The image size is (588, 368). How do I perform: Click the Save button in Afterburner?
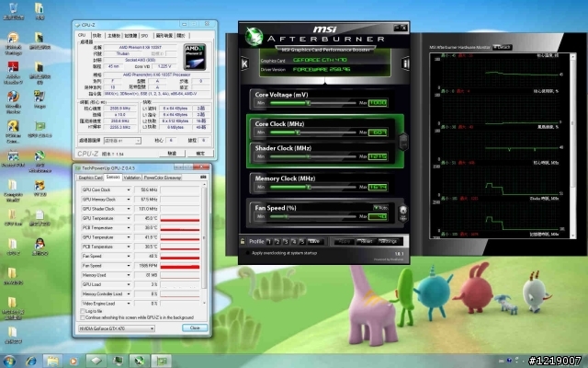coord(315,241)
